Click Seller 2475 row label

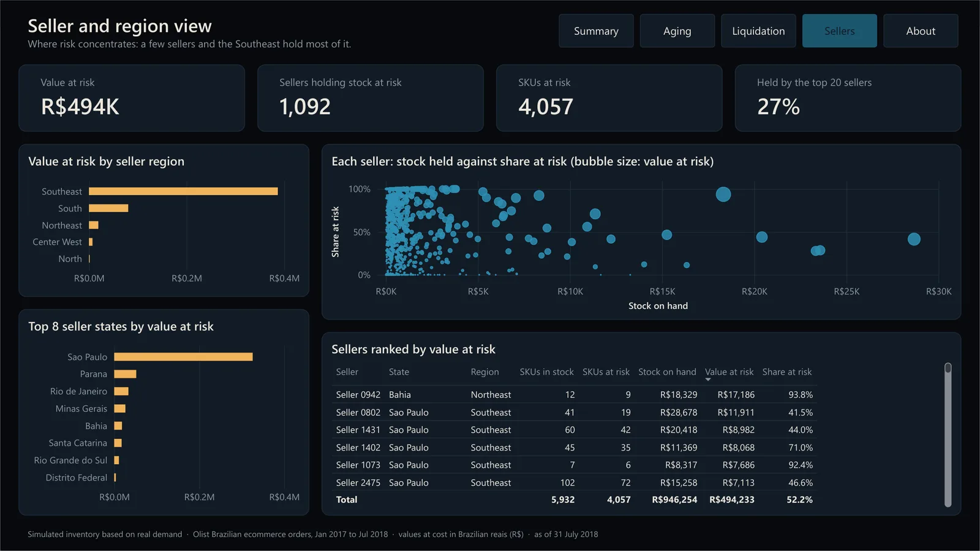(358, 482)
